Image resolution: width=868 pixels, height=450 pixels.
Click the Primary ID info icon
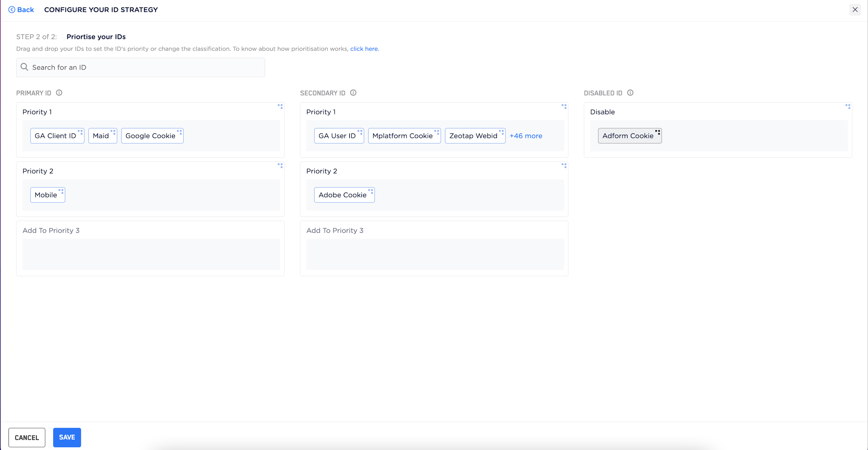click(59, 93)
